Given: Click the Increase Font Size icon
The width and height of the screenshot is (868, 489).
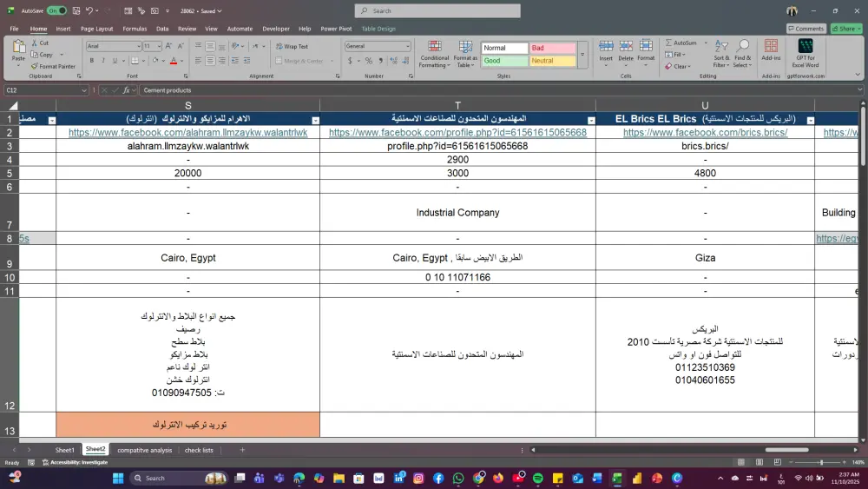Looking at the screenshot, I should pos(168,46).
